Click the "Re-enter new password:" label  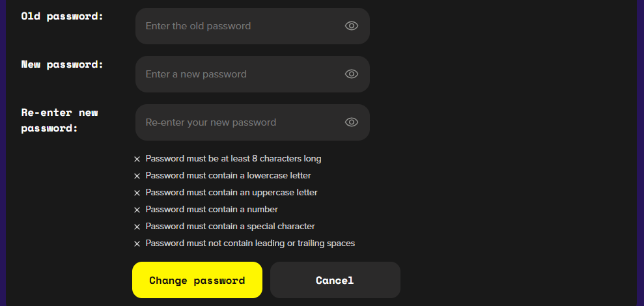click(59, 120)
